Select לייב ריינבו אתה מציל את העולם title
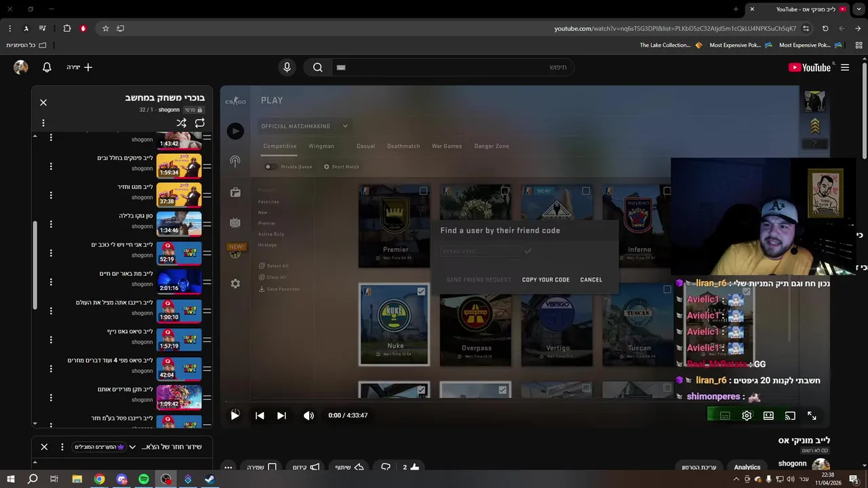The height and width of the screenshot is (488, 868). (115, 302)
